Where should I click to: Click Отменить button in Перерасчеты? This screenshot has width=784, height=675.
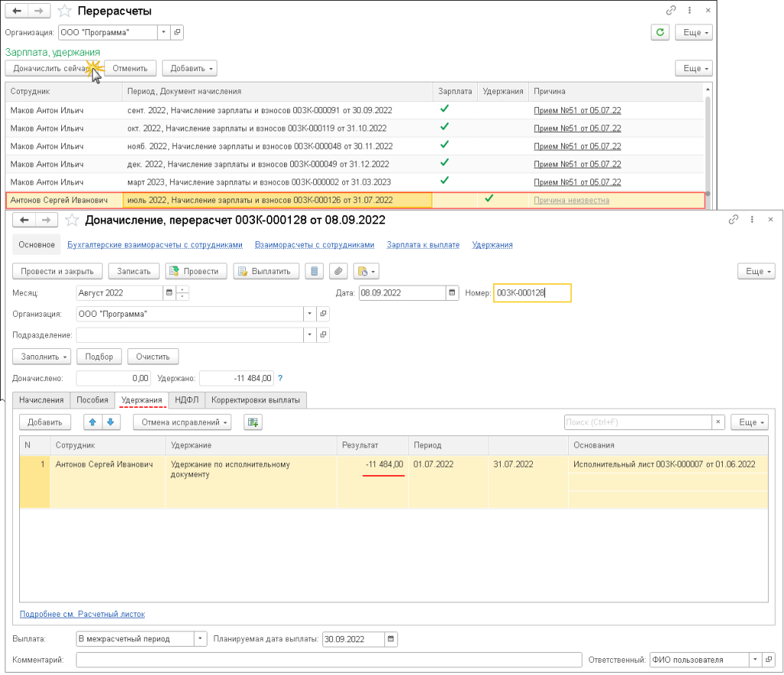(130, 68)
